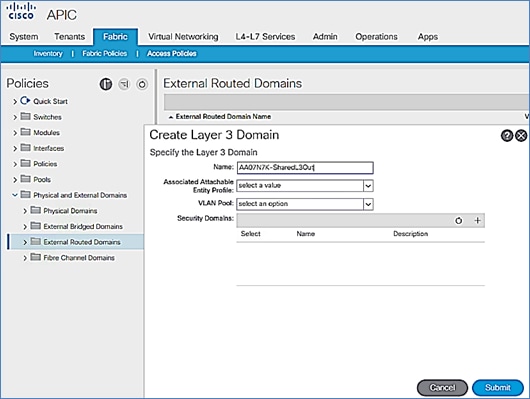
Task: Click the External Bridged Domains folder icon
Action: (x=35, y=226)
